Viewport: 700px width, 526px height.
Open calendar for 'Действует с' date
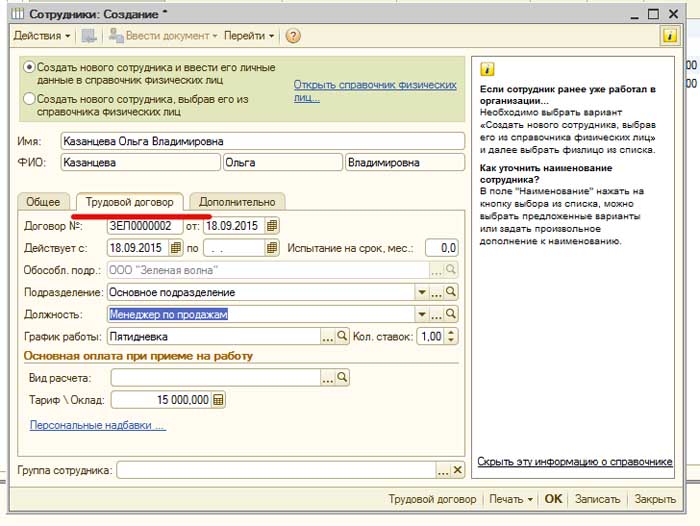tap(176, 247)
